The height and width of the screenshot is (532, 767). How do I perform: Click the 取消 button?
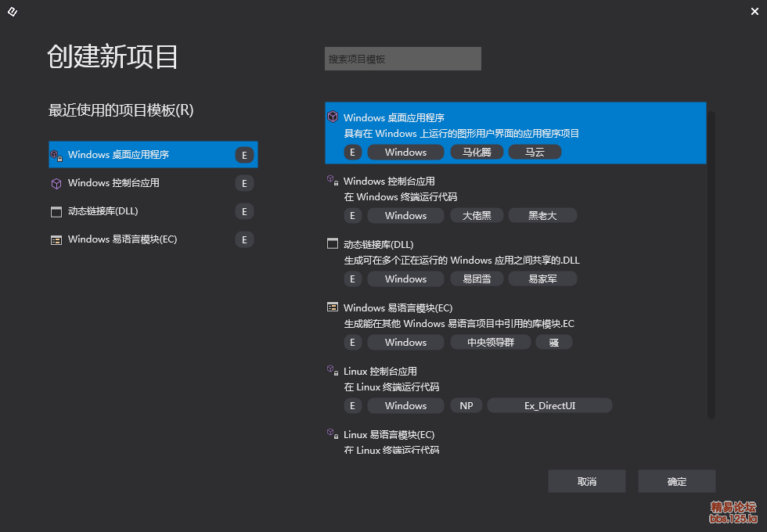[586, 481]
